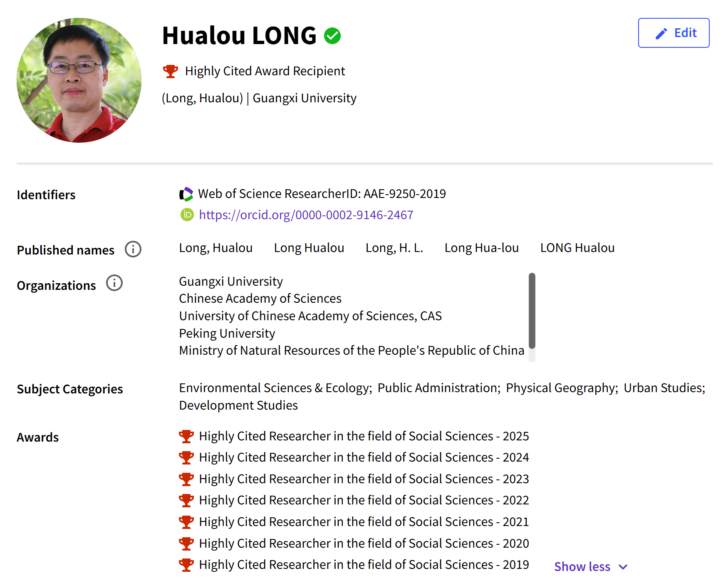Screen dimensions: 728x578
Task: Click the Web of Science ResearcherID logo icon
Action: pyautogui.click(x=186, y=194)
